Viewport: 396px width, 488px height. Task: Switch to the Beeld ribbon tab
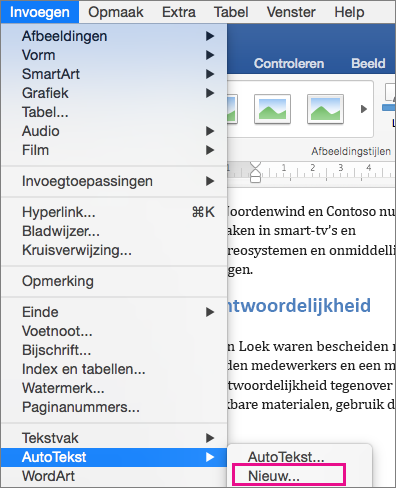368,63
